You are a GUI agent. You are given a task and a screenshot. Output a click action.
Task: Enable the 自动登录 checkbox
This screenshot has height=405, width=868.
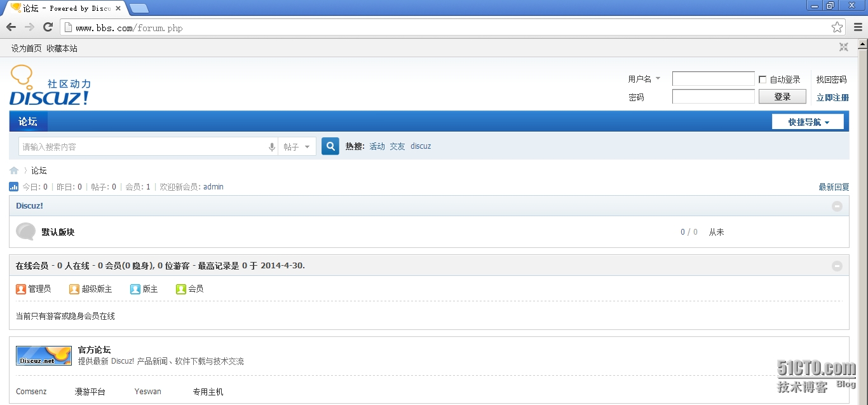click(x=763, y=79)
